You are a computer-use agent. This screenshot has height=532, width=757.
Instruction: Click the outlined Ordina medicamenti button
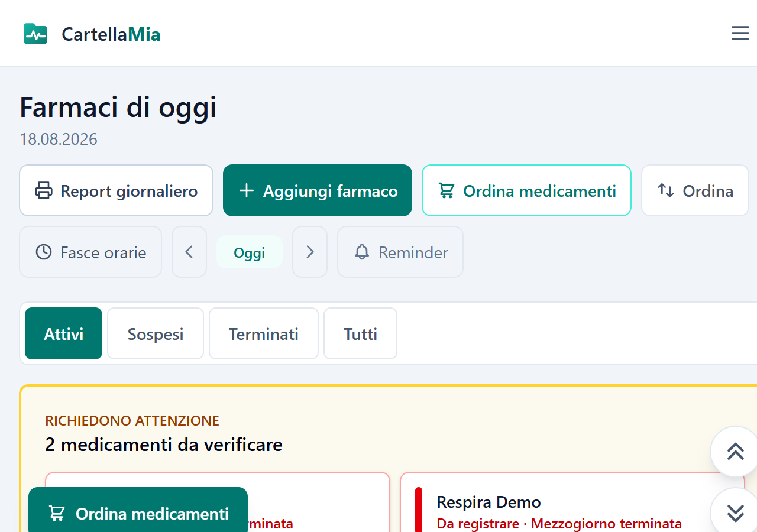[526, 190]
